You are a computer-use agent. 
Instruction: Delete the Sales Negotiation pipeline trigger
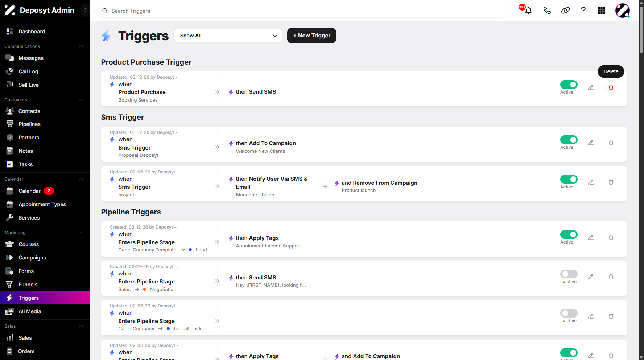(x=611, y=277)
